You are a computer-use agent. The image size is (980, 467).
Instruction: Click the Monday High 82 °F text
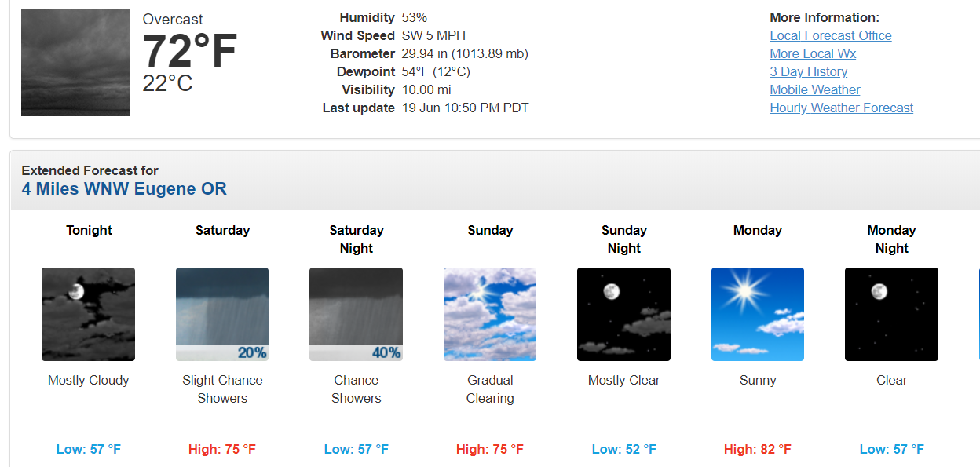click(x=758, y=449)
